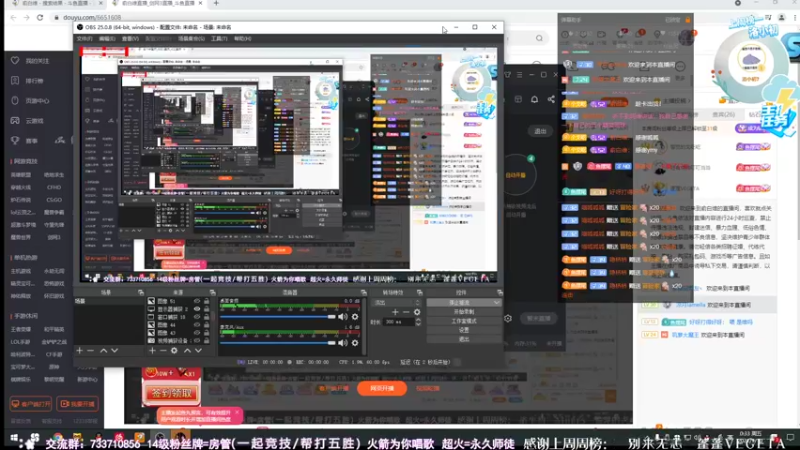Click the 时长 duration input field
800x450 pixels.
tap(398, 322)
